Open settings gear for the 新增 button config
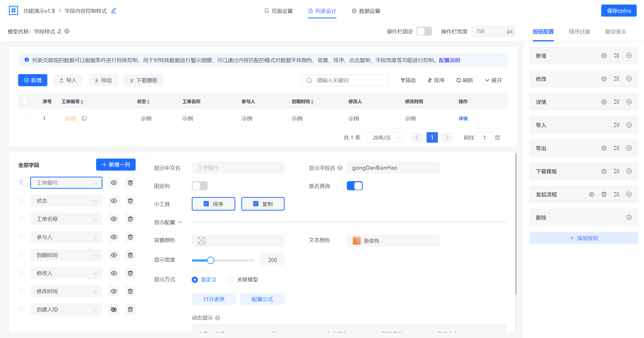Viewport: 644px width, 338px height. click(604, 56)
